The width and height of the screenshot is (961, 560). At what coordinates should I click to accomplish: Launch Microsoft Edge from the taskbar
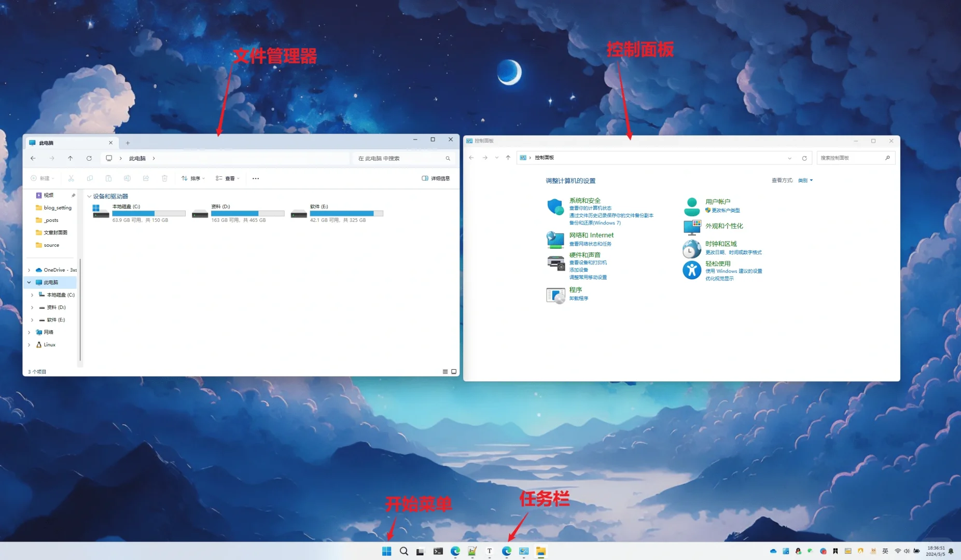(455, 551)
